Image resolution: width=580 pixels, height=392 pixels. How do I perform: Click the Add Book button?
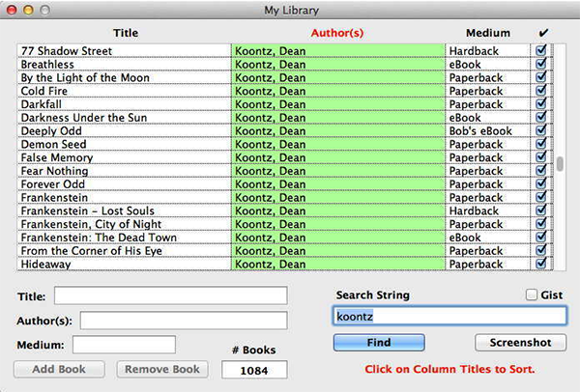tap(59, 369)
